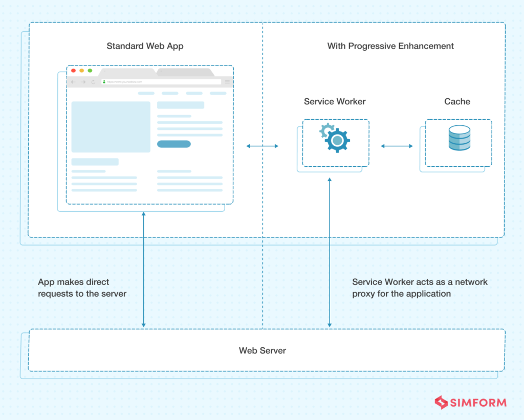Click the dark blue button in the webpage mockup

pos(173,144)
